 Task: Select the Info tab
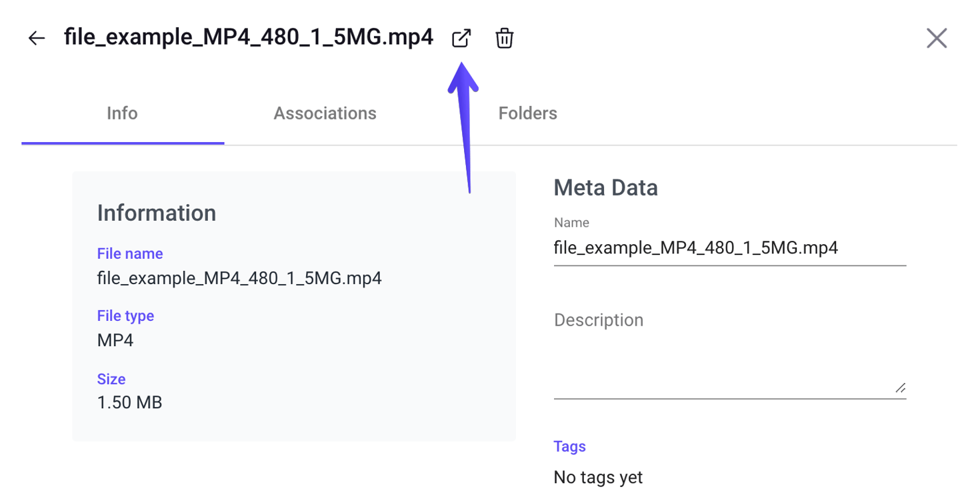click(122, 113)
